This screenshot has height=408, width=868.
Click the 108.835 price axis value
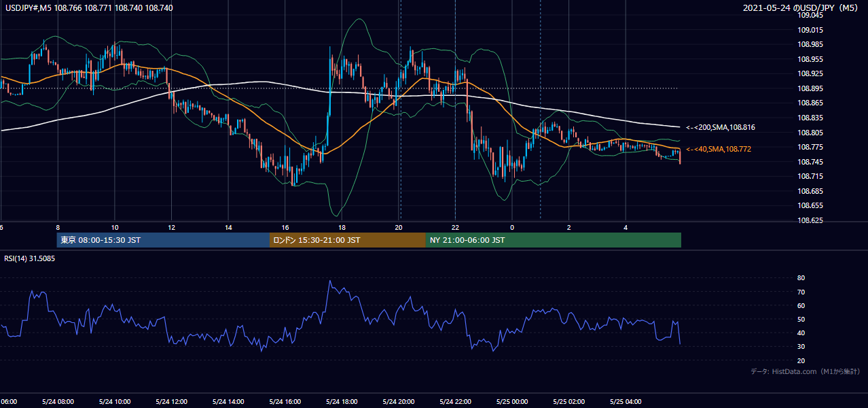[x=811, y=118]
